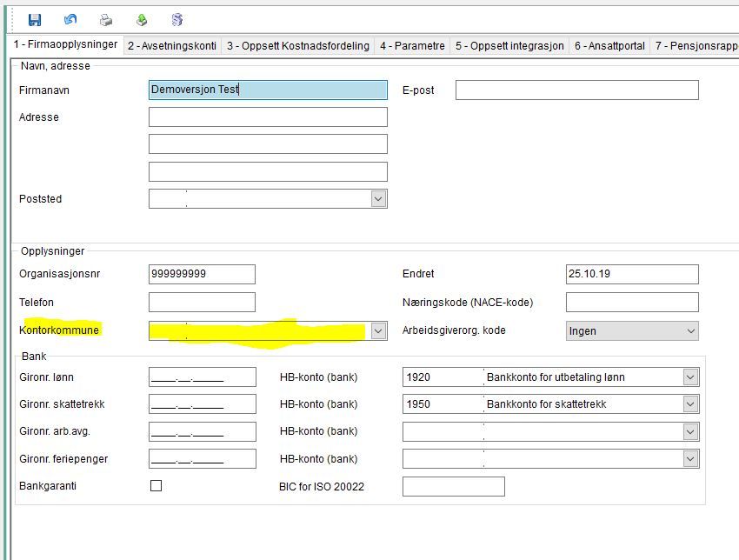The height and width of the screenshot is (560, 739).
Task: Open the Kontorkommune dropdown arrow
Action: pyautogui.click(x=378, y=331)
